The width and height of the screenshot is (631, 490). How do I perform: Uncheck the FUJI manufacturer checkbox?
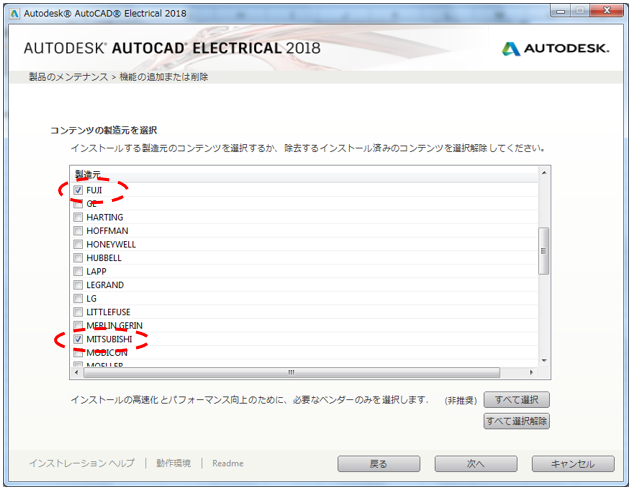pos(78,190)
